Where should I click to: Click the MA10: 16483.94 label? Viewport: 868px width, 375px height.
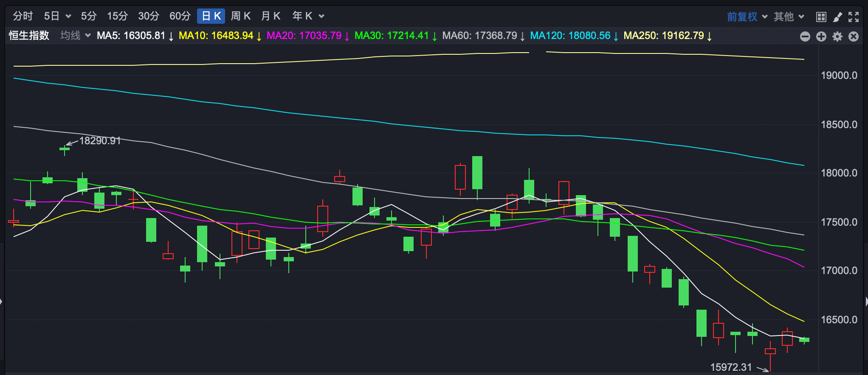220,36
